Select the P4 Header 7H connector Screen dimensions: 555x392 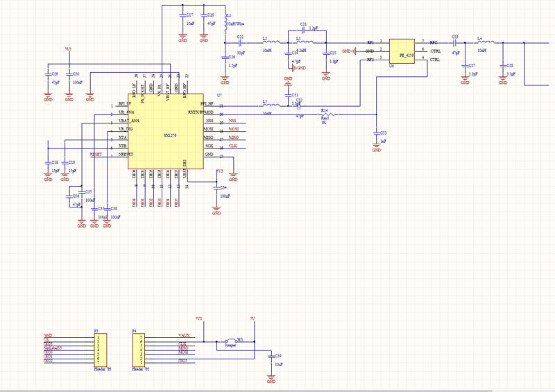pyautogui.click(x=138, y=349)
